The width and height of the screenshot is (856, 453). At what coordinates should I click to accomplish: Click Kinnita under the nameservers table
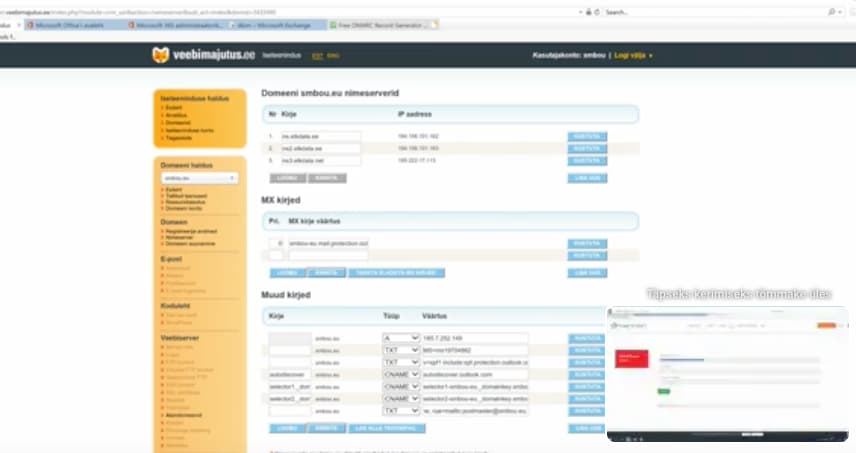tap(325, 178)
